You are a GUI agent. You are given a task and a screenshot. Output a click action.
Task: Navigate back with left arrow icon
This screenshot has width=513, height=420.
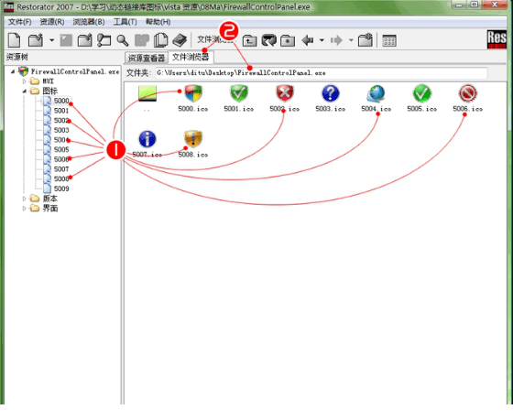(x=308, y=40)
